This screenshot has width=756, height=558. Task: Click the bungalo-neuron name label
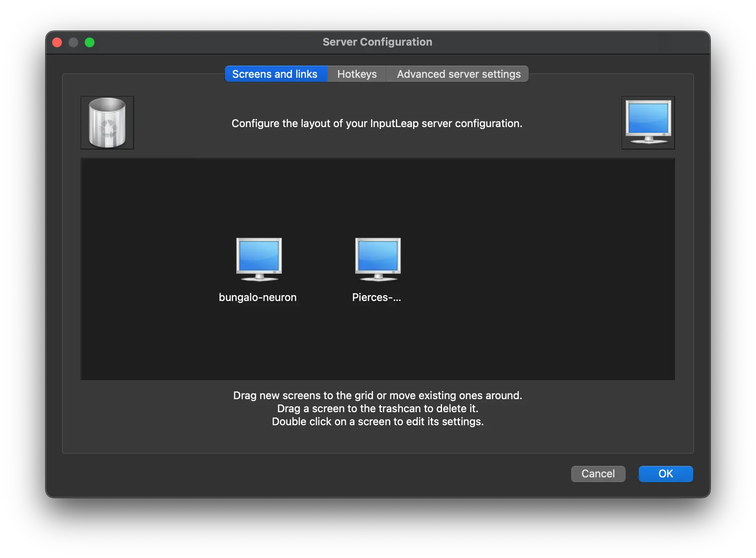click(257, 297)
